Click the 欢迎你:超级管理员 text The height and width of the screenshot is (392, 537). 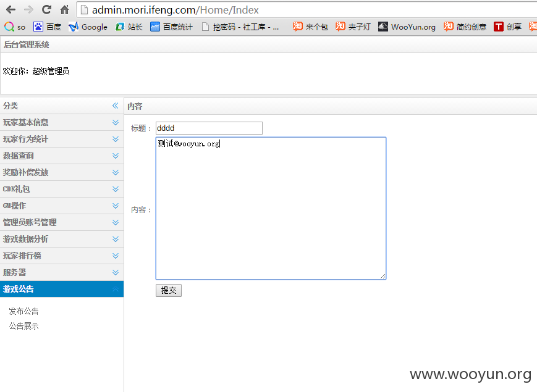click(36, 71)
